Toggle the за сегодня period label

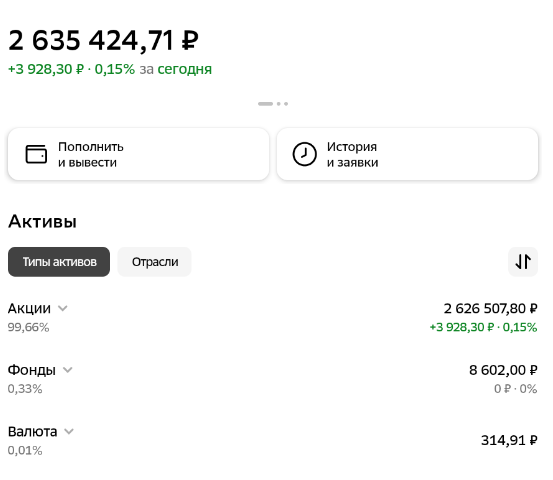[176, 69]
